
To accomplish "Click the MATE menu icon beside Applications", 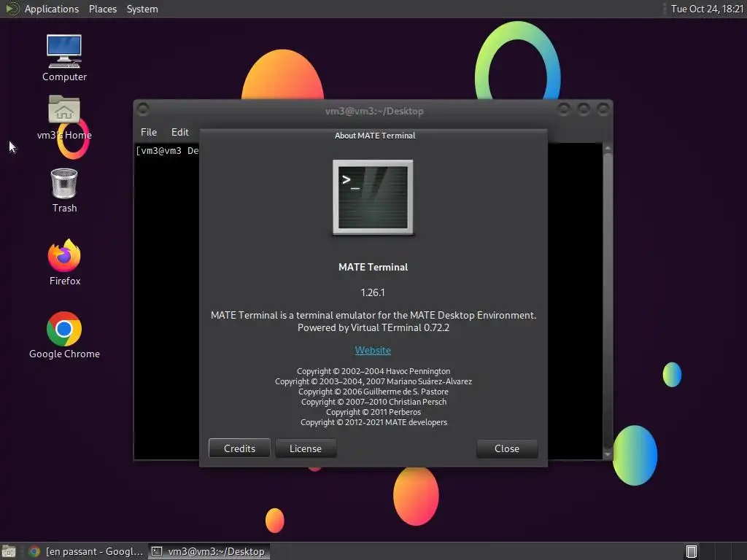I will [x=12, y=9].
